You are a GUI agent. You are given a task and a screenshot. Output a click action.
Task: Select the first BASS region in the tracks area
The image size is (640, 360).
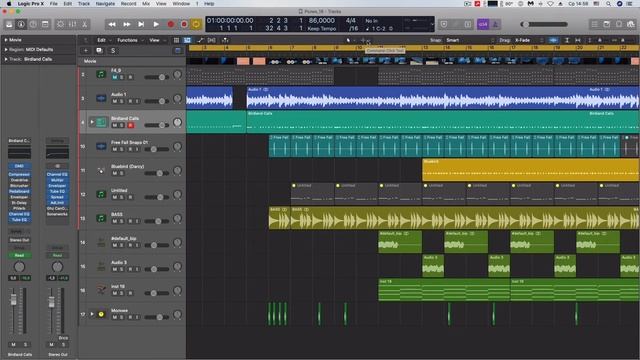pos(279,218)
